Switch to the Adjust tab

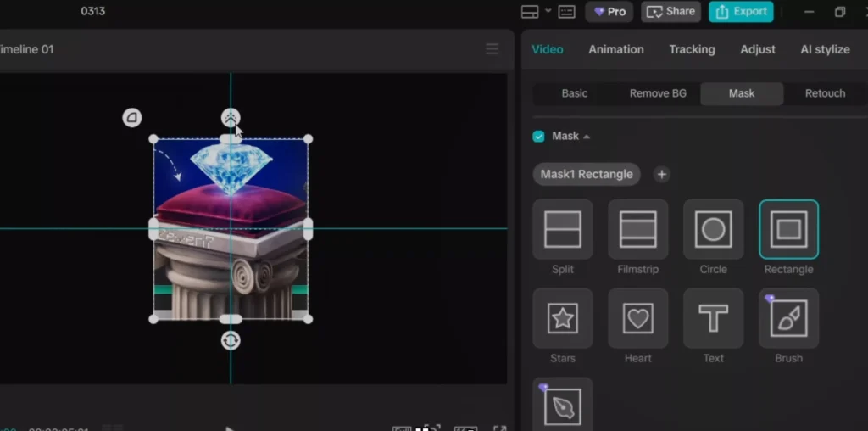(x=758, y=49)
